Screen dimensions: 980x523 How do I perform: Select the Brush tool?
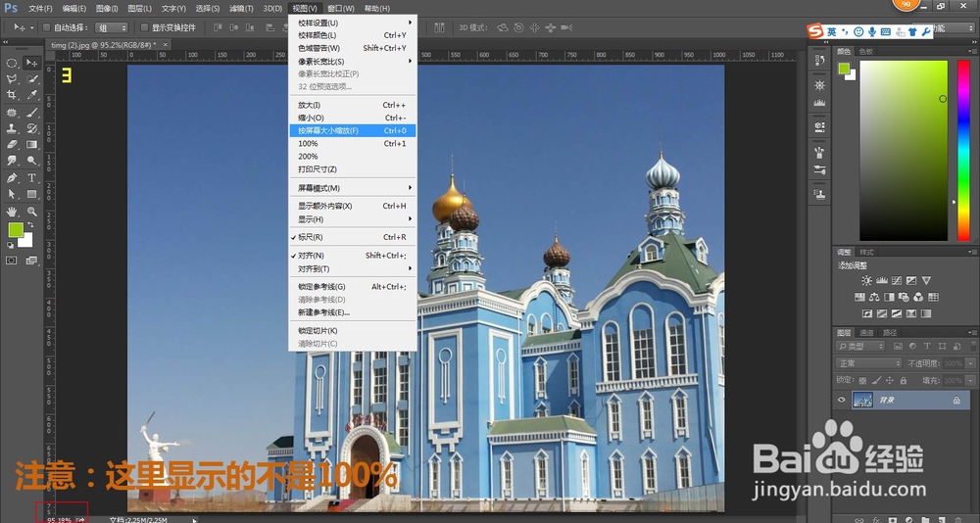[31, 113]
